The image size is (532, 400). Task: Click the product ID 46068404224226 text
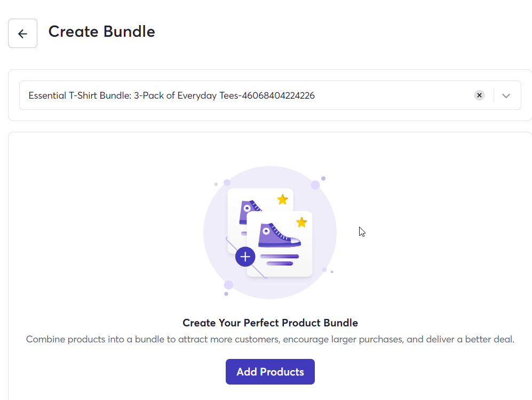[x=278, y=95]
